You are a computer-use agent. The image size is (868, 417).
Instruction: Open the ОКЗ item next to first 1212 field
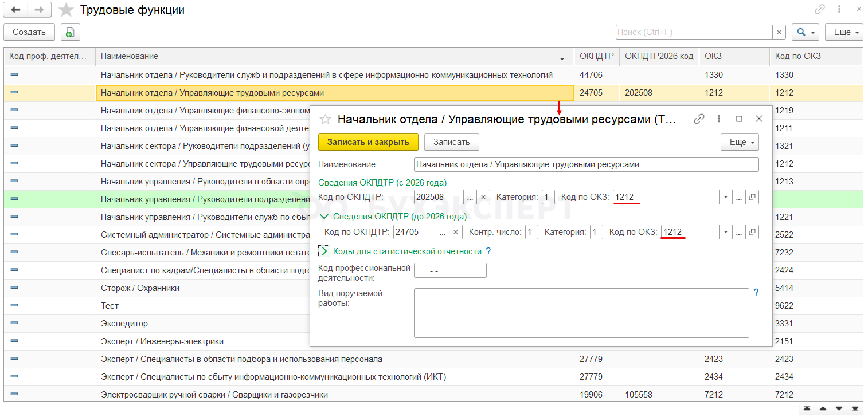pyautogui.click(x=752, y=197)
